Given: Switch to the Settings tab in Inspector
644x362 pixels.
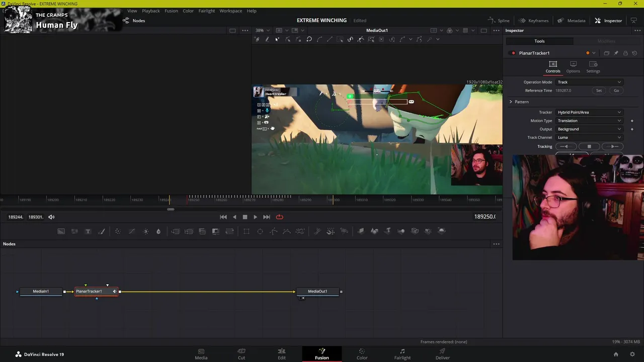Looking at the screenshot, I should [x=593, y=67].
